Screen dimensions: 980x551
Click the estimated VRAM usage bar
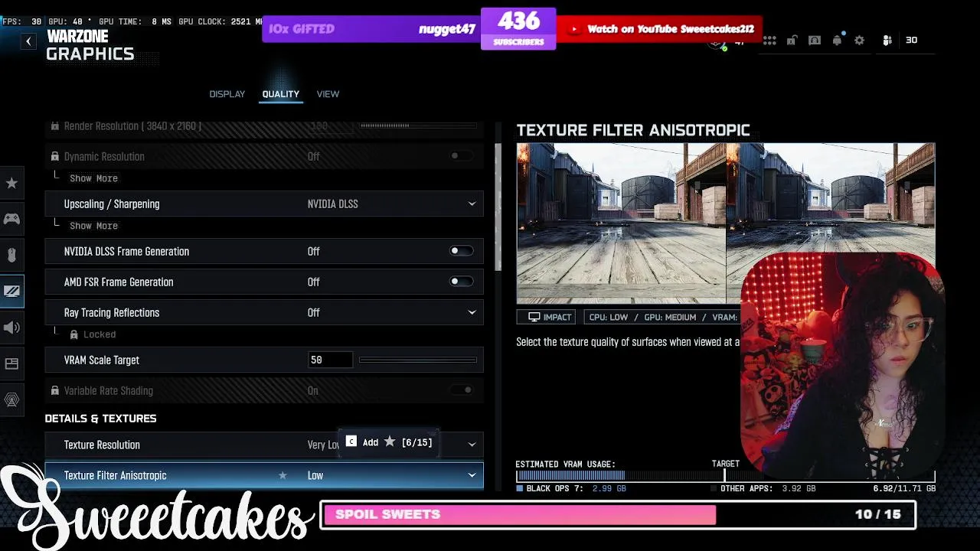click(x=725, y=476)
